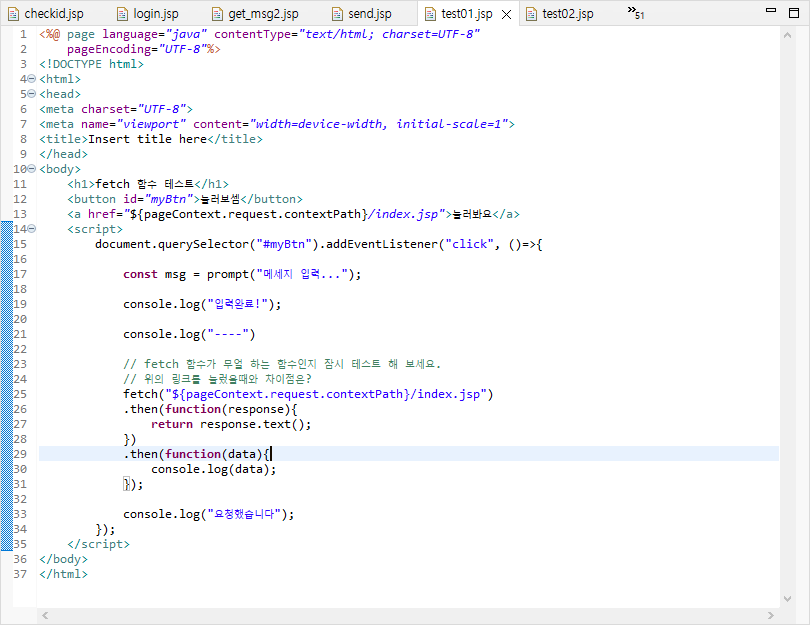Collapse the html tag fold on line 4

click(x=32, y=79)
